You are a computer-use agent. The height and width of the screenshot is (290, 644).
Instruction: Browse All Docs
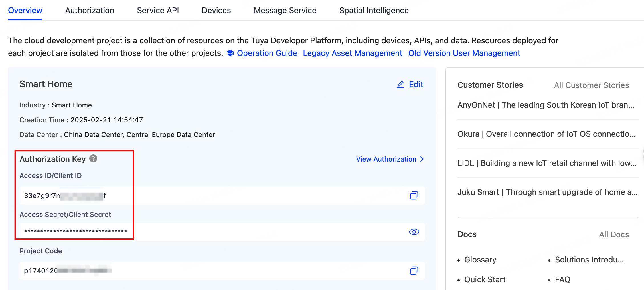[x=614, y=234]
